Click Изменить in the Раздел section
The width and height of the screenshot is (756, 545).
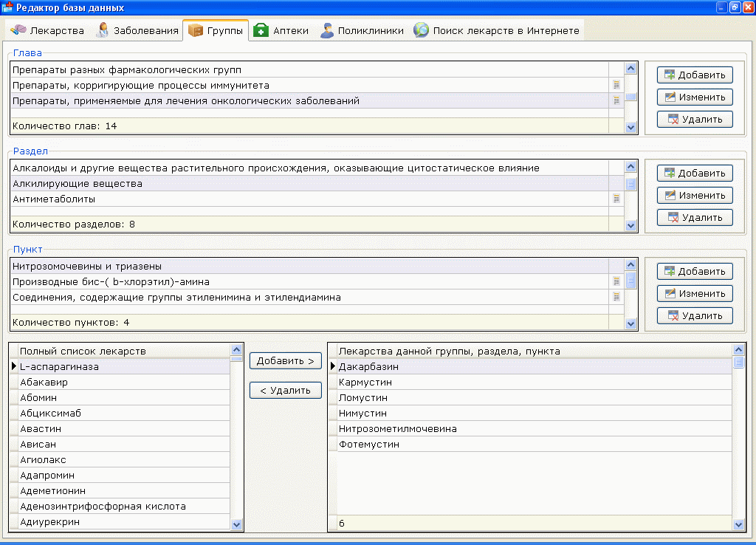click(x=695, y=196)
